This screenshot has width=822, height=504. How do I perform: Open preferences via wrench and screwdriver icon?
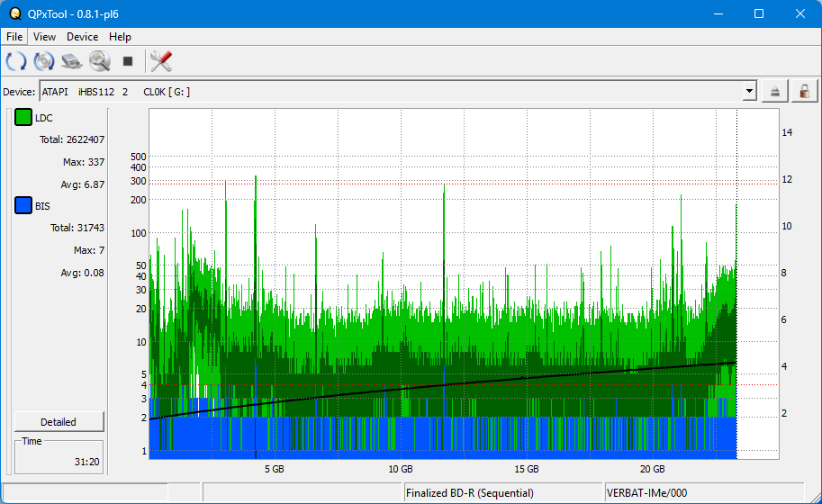point(161,61)
